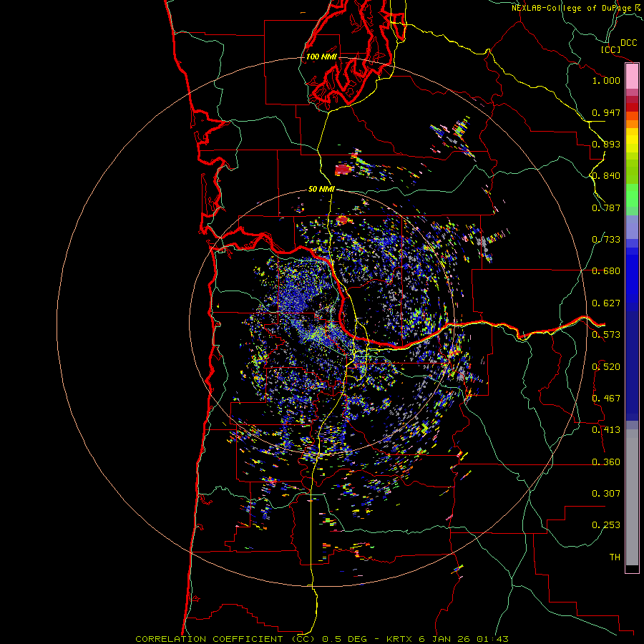644x644 pixels.
Task: Pick the lavender colorbar swatch near 0.760
Action: pyautogui.click(x=632, y=227)
